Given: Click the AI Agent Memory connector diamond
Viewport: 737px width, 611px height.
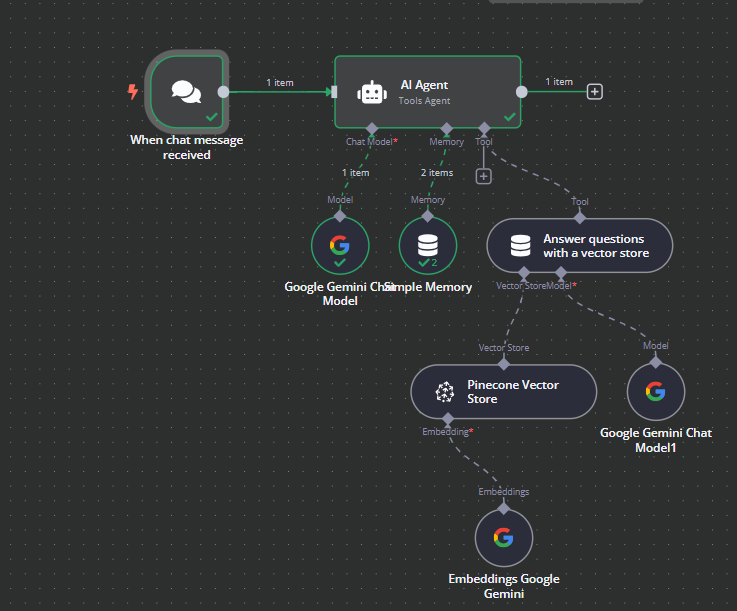Looking at the screenshot, I should (447, 128).
